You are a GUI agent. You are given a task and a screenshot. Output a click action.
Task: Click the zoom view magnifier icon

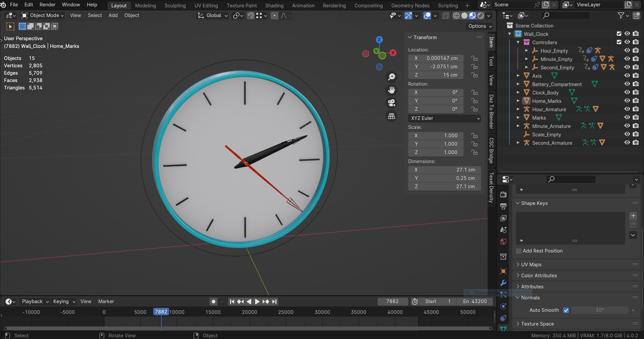point(391,77)
